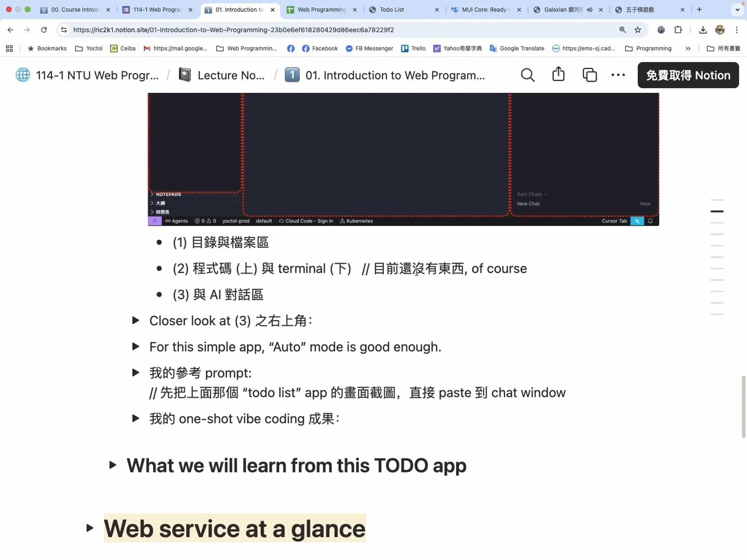Click the browser address bar URL
The height and width of the screenshot is (560, 747).
233,30
